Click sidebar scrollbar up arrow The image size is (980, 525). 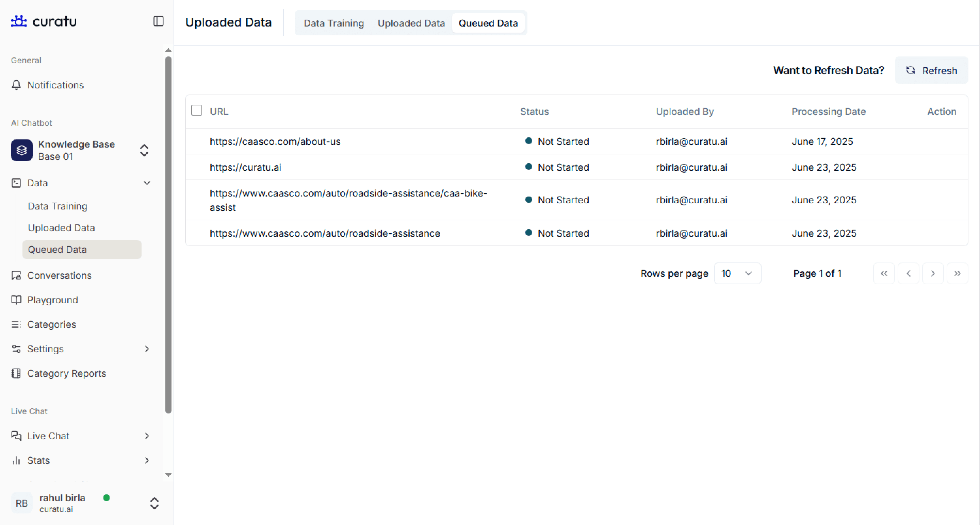coord(168,50)
